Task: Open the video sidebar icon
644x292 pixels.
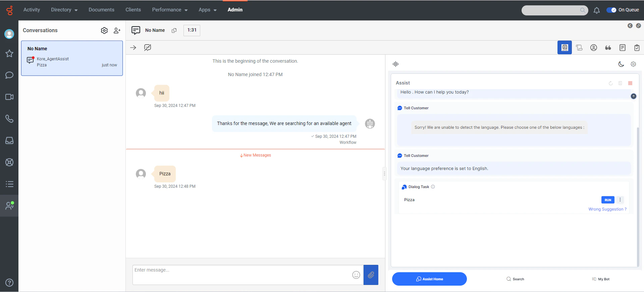Action: point(9,97)
